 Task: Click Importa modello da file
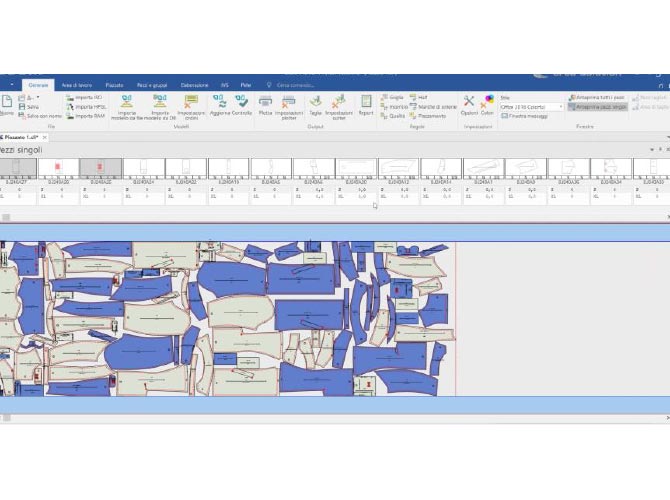coord(127,106)
